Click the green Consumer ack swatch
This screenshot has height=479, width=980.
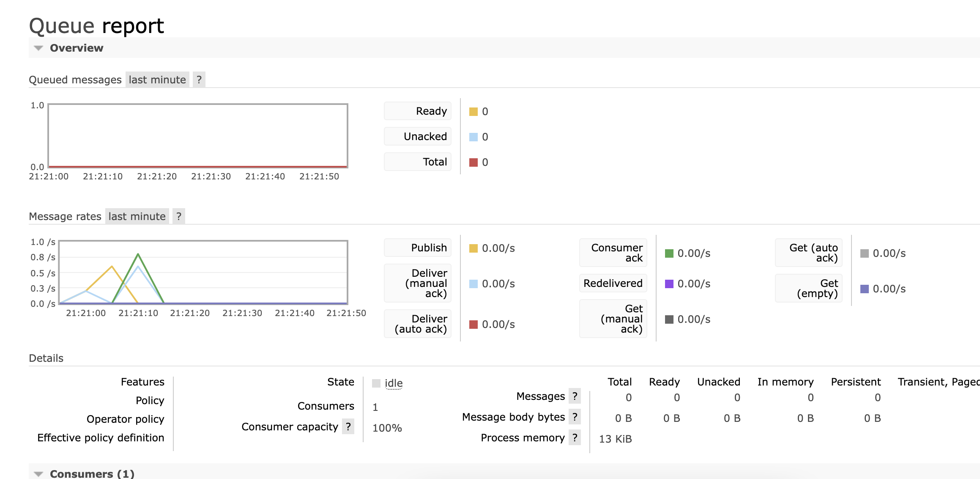coord(669,253)
